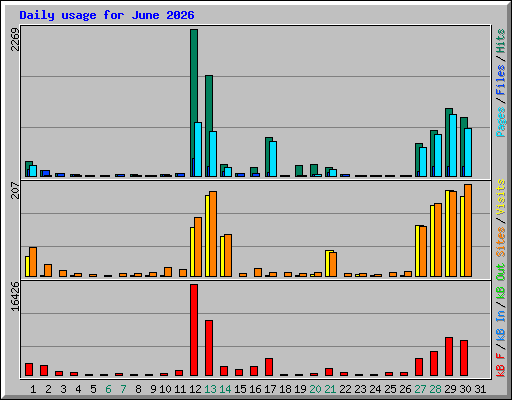512x400 pixels.
Task: Click day 12 on the x-axis
Action: click(195, 389)
